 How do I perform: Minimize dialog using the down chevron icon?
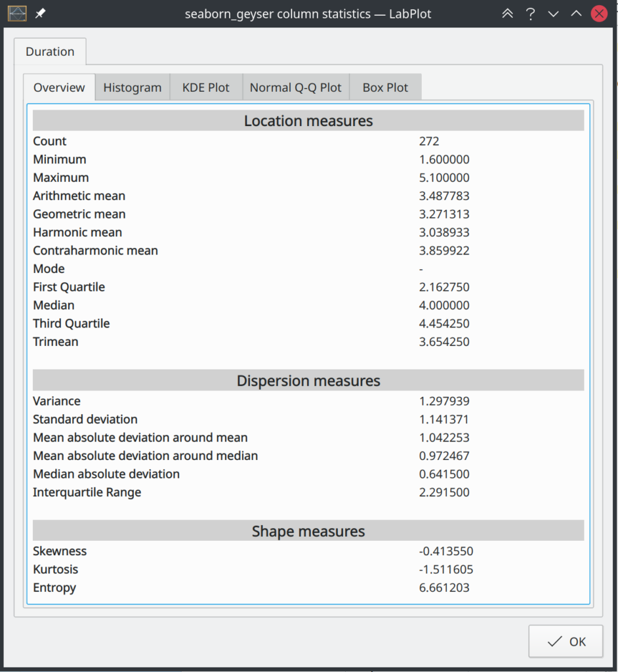(553, 13)
